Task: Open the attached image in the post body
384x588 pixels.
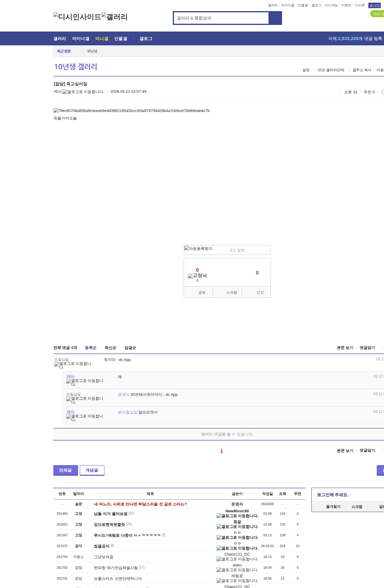Action: pyautogui.click(x=131, y=111)
